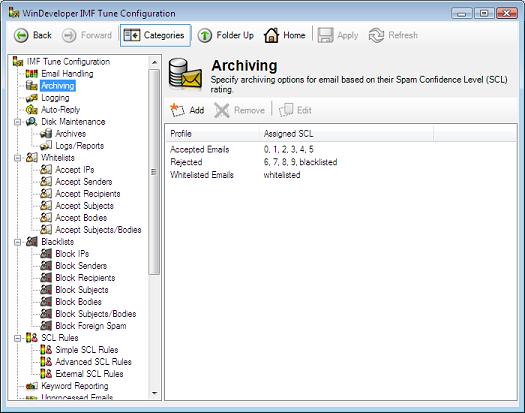Open the Accept Senders whitelist
Viewport: 525px width, 413px height.
pyautogui.click(x=84, y=182)
